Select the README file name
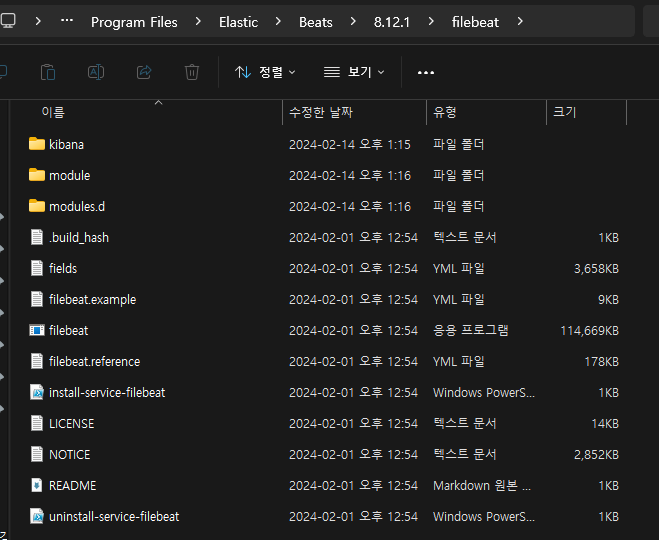This screenshot has width=659, height=540. click(x=72, y=485)
